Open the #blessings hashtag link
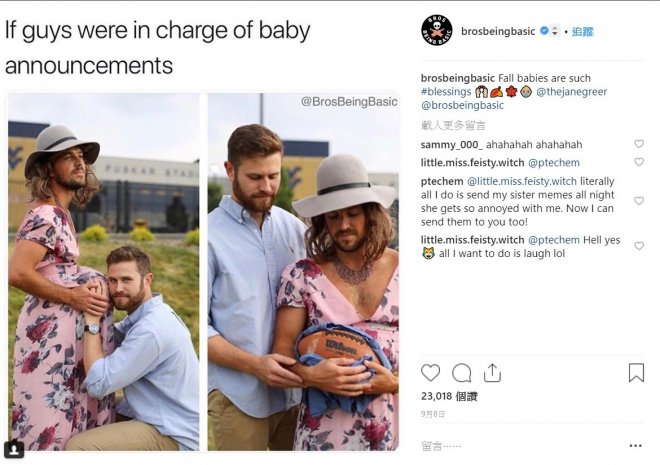This screenshot has width=660, height=465. tap(446, 92)
